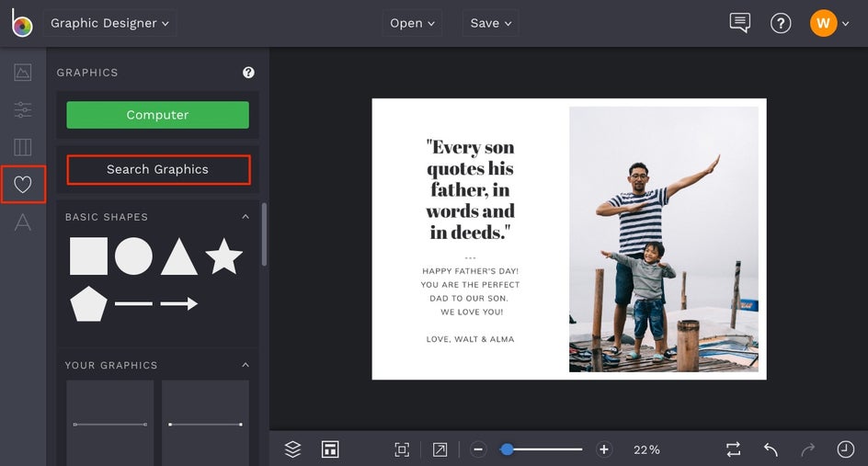Collapse the Your Graphics section
Image resolution: width=868 pixels, height=466 pixels.
(246, 365)
